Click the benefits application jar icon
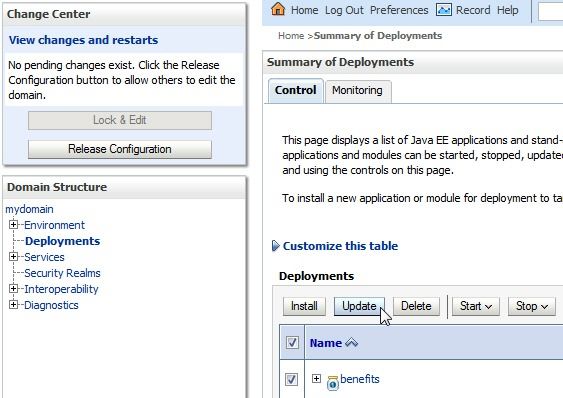 coord(333,383)
